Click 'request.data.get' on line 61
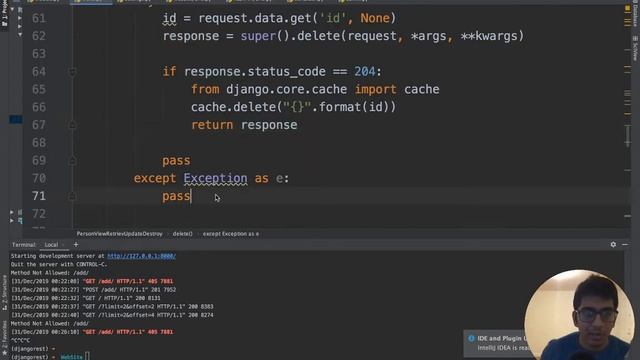Screen dimensions: 640x360 [x=254, y=18]
